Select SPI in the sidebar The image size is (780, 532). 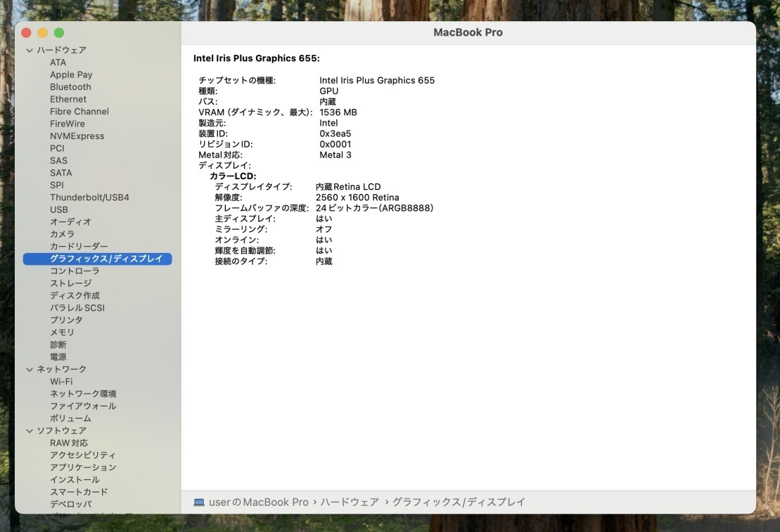click(x=57, y=185)
